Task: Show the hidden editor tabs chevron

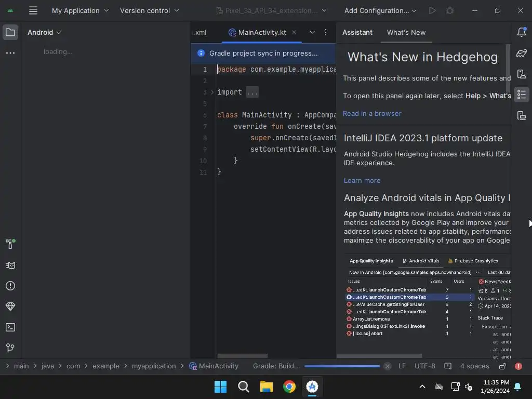Action: 312,32
